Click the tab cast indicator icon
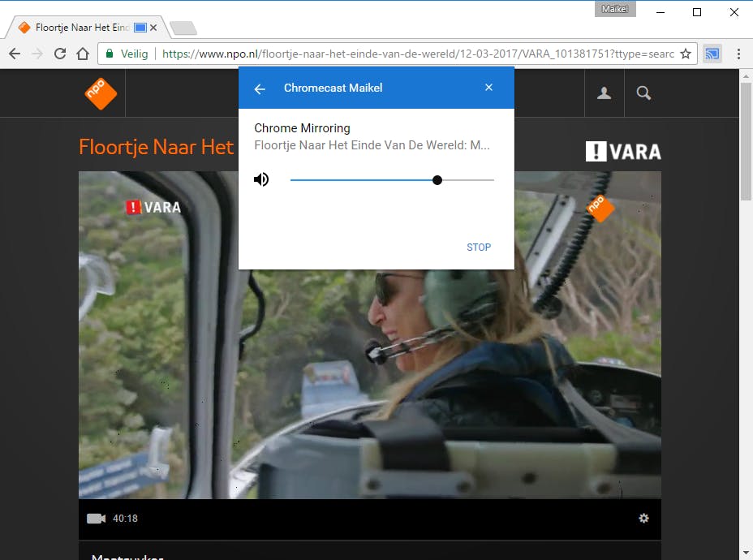The height and width of the screenshot is (560, 753). pos(140,28)
